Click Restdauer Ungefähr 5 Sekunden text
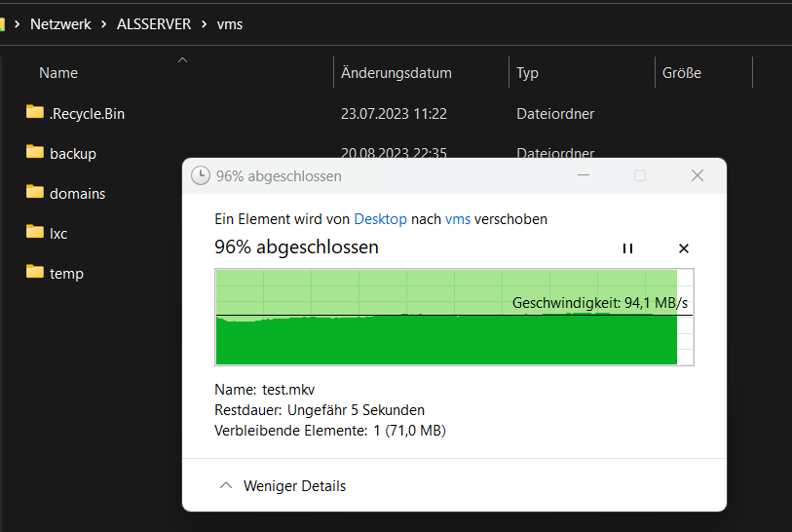Viewport: 792px width, 532px height. coord(320,410)
